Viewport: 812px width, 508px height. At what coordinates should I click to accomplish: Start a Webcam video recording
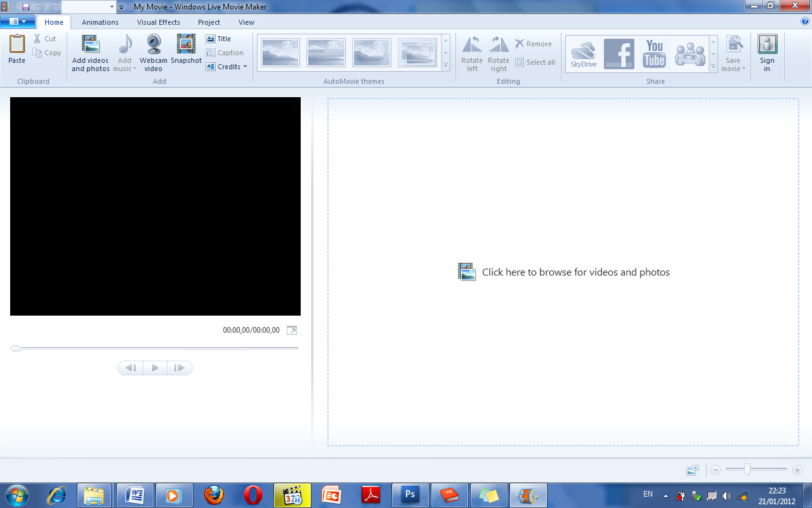click(x=154, y=53)
